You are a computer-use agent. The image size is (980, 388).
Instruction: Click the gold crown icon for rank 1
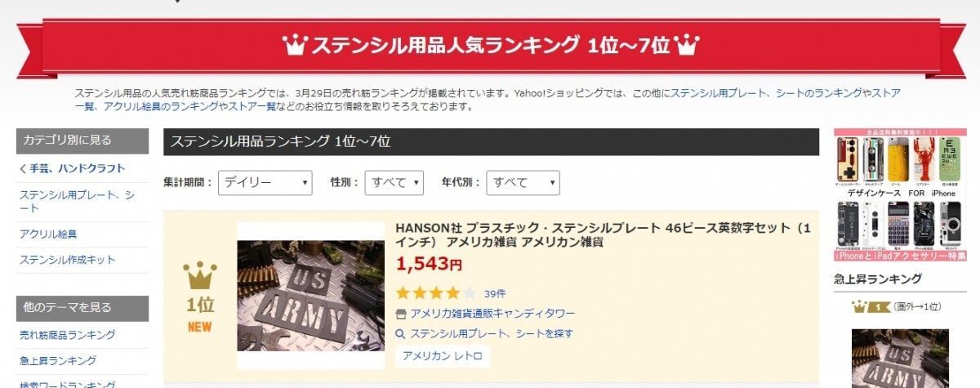[200, 277]
